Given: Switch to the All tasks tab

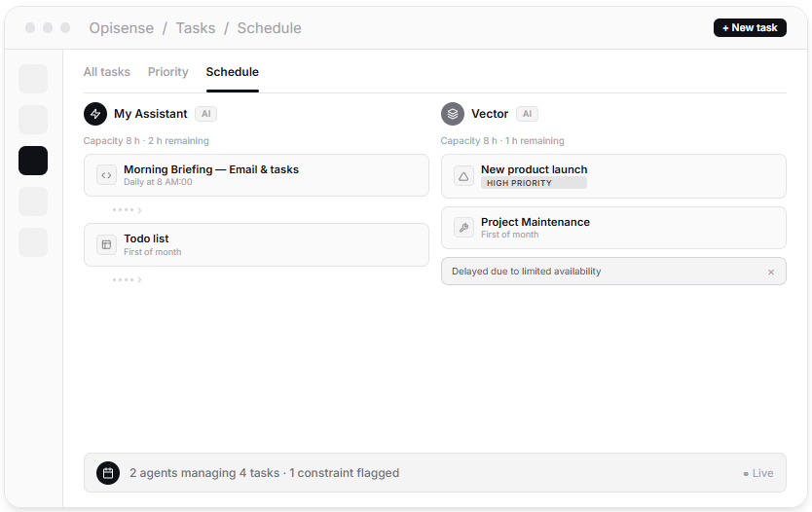Looking at the screenshot, I should 106,72.
